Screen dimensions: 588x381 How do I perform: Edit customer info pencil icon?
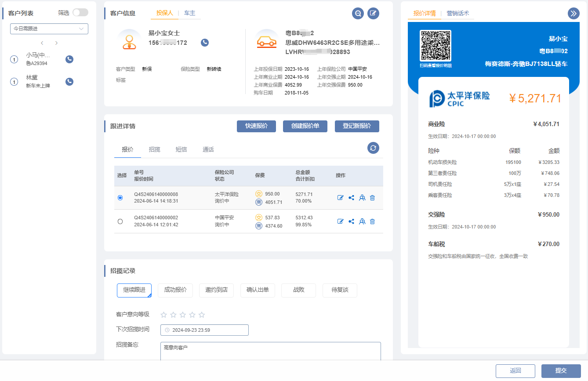coord(373,13)
